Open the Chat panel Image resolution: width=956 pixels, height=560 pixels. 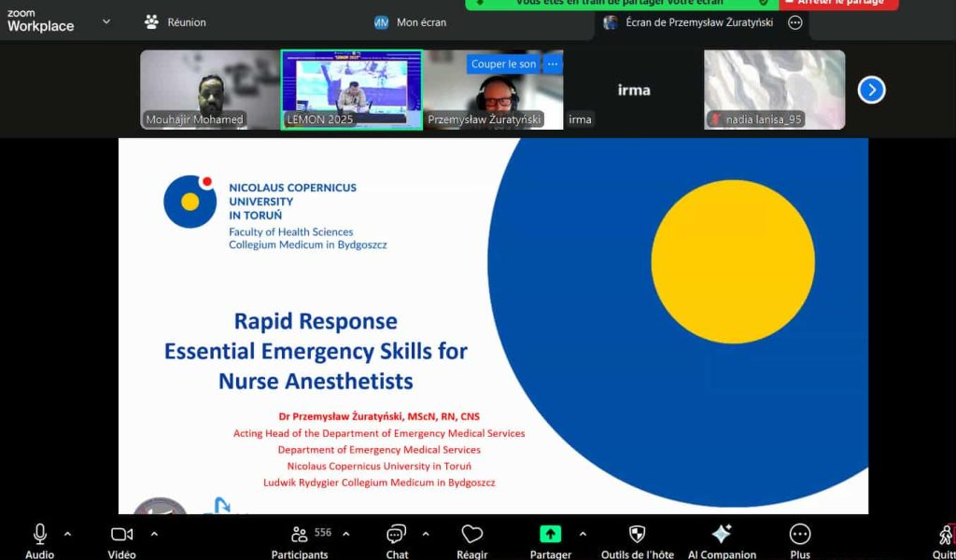(397, 534)
